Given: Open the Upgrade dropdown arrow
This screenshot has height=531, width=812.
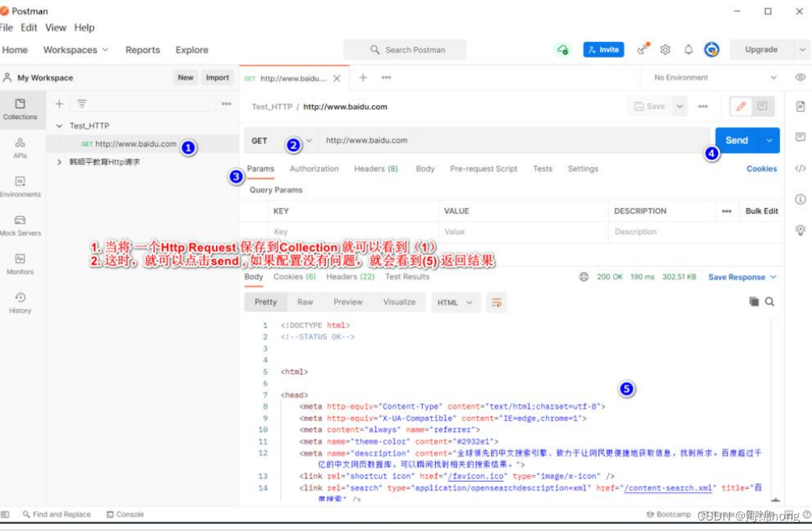Looking at the screenshot, I should pos(802,49).
